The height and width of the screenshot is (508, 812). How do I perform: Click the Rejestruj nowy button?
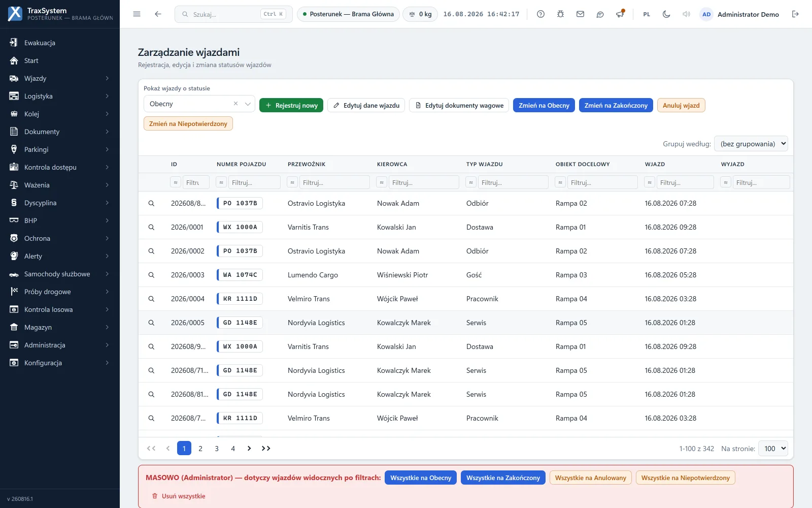[291, 105]
